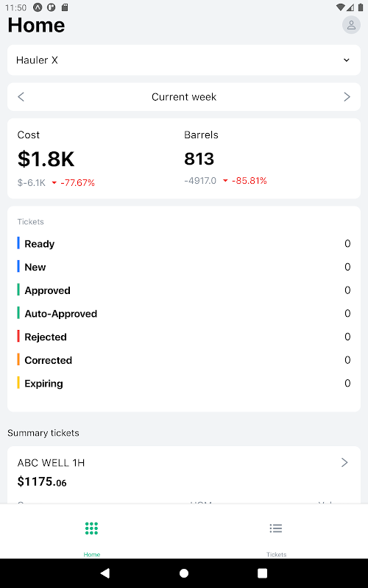Screen dimensions: 368x588
Task: Open the Rejected tickets row
Action: pyautogui.click(x=184, y=337)
